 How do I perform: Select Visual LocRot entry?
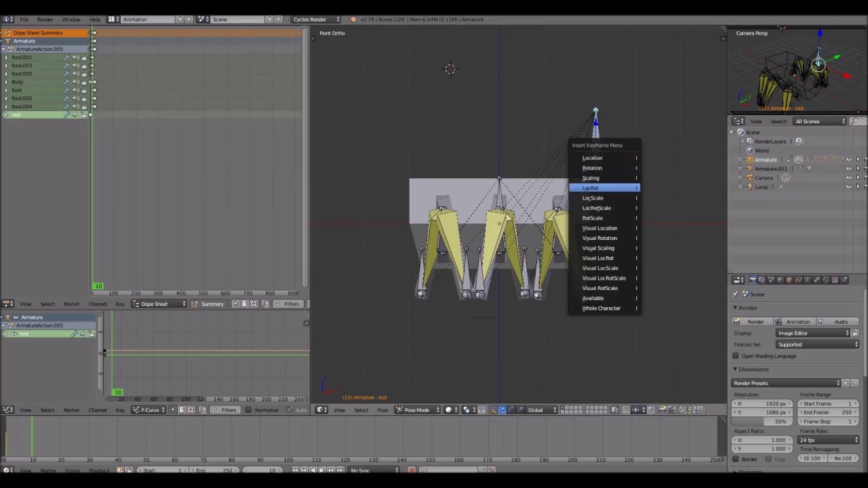click(x=604, y=258)
